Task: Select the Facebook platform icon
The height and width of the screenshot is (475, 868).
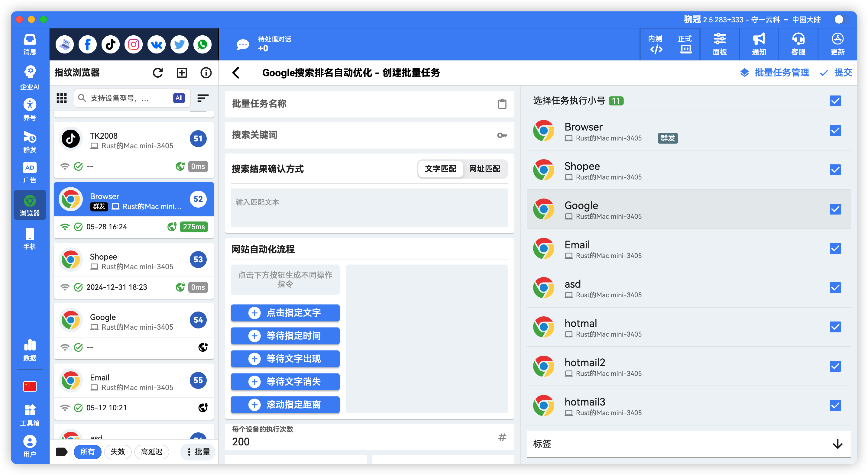Action: (88, 44)
